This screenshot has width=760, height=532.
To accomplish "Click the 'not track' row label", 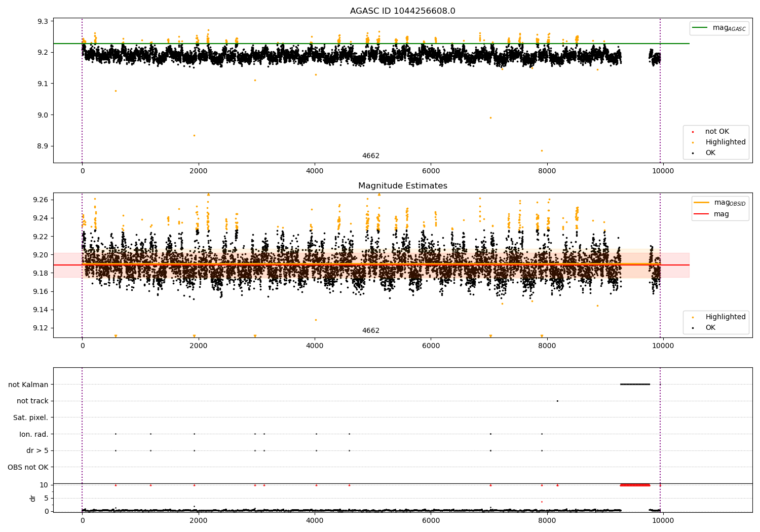I will pyautogui.click(x=32, y=401).
